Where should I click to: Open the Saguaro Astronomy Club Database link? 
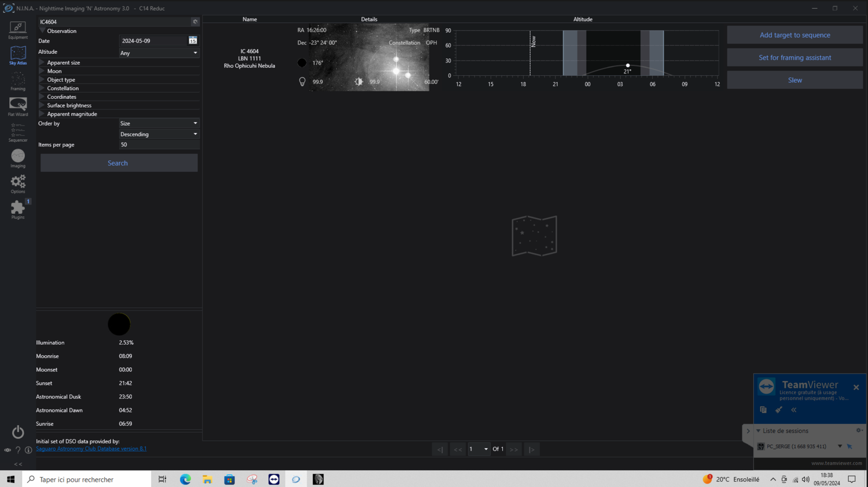tap(91, 448)
